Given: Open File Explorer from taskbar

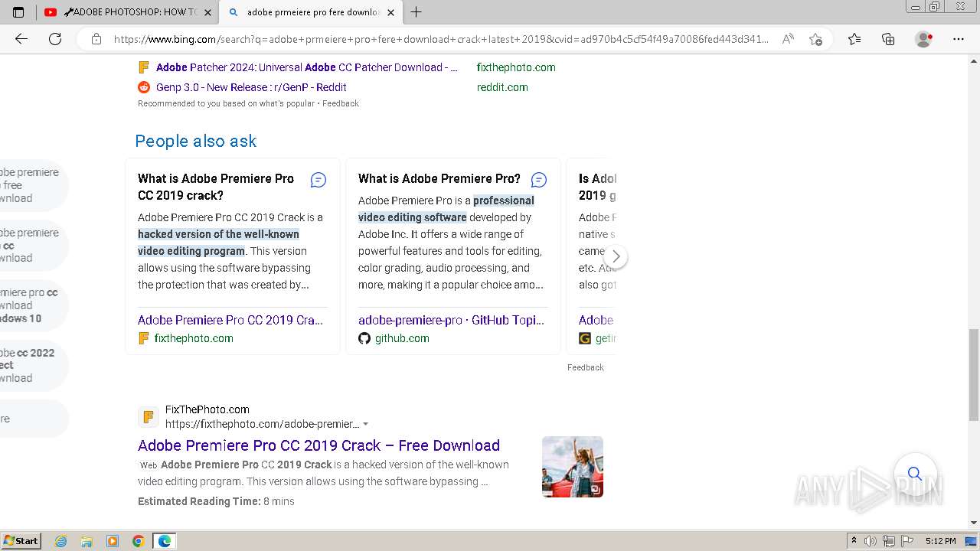Looking at the screenshot, I should (87, 541).
